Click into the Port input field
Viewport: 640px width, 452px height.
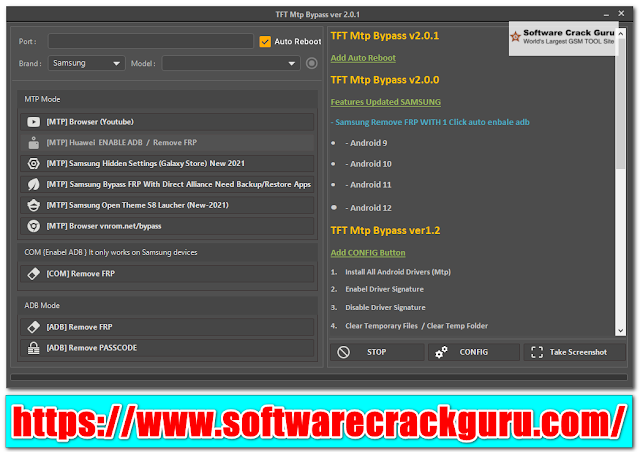[151, 42]
